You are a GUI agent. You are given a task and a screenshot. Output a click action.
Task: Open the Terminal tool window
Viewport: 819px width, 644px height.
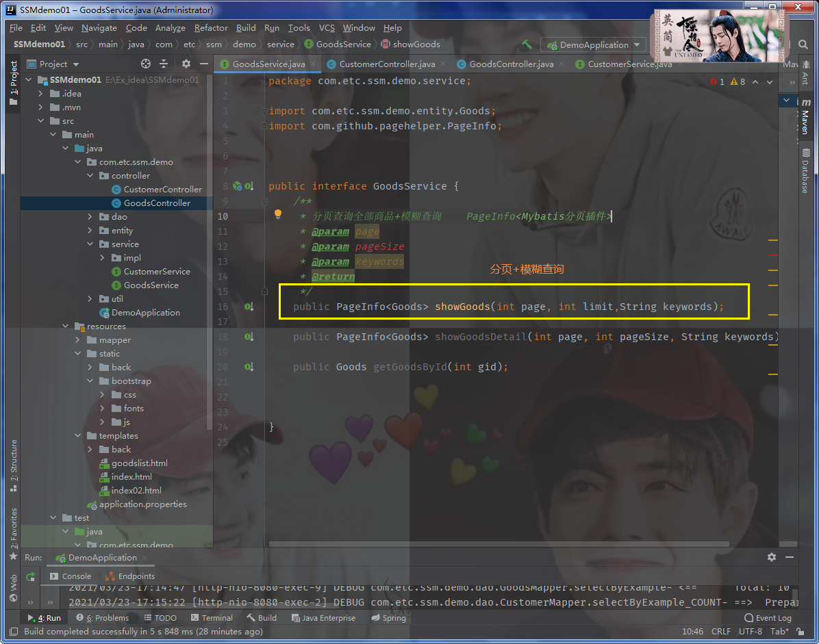pos(212,618)
